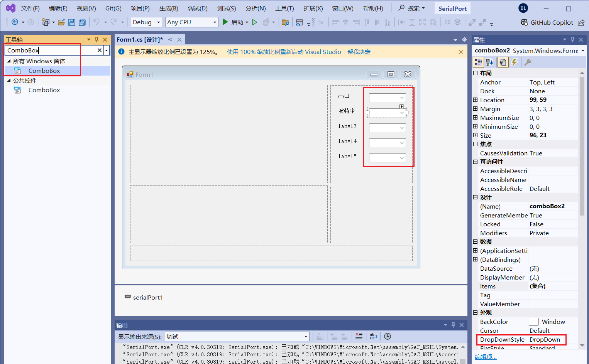Open the 文件(F) menu
This screenshot has height=364, width=589.
(30, 8)
